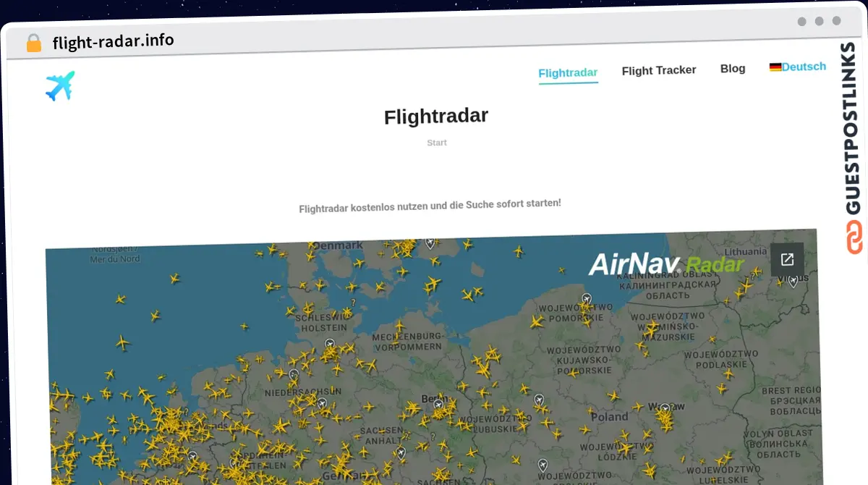
Task: Click the flight-radar.info address bar
Action: [113, 41]
